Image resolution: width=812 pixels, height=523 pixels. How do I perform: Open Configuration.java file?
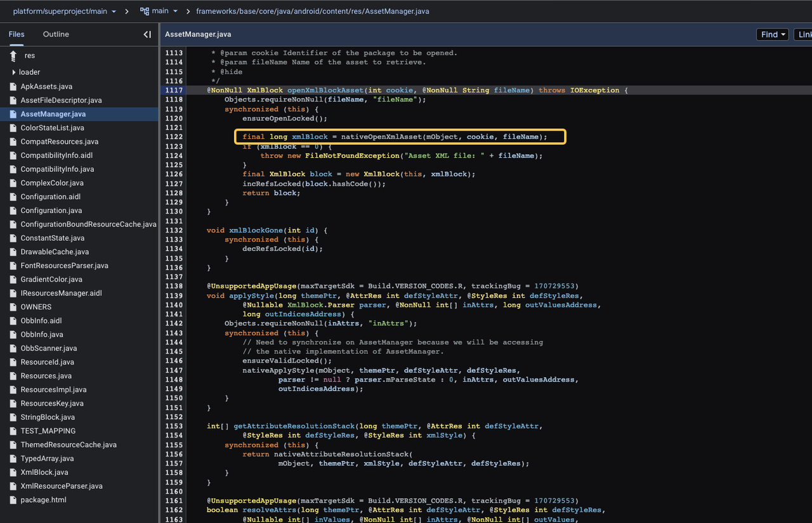(x=51, y=210)
